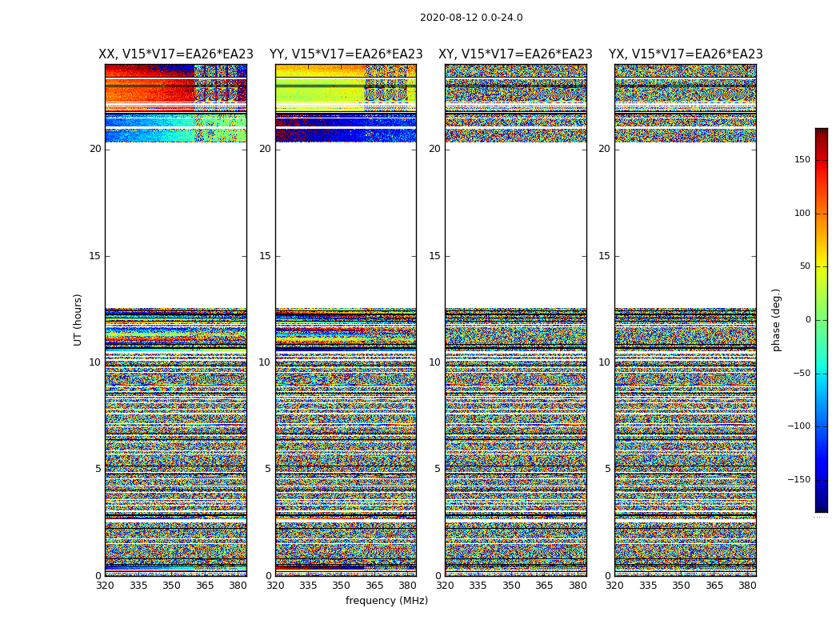Image resolution: width=840 pixels, height=640 pixels.
Task: Click the XY panel title
Action: [x=515, y=54]
